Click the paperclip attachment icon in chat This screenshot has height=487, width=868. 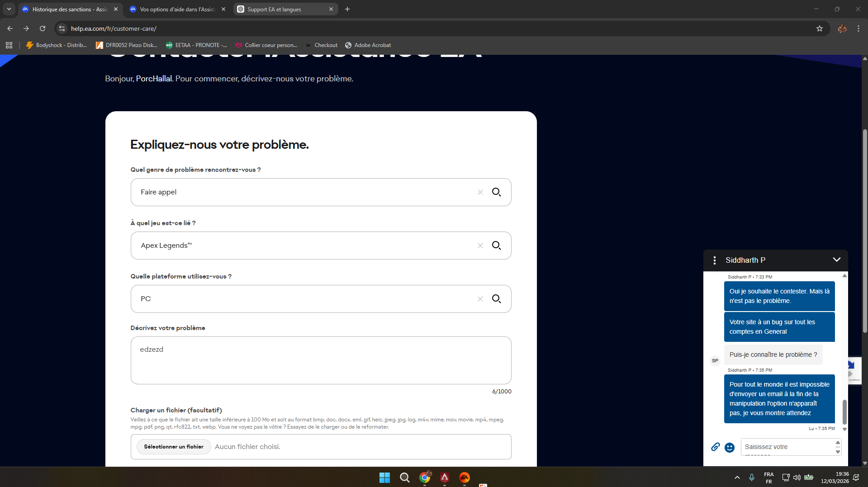coord(715,447)
